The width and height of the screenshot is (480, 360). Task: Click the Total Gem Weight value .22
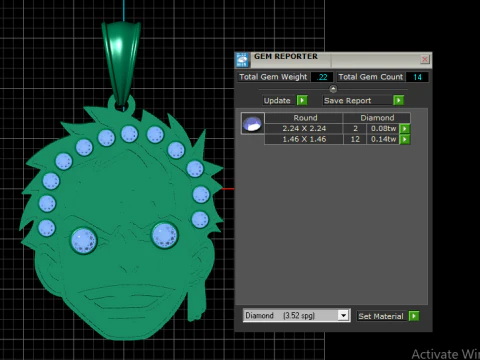(322, 77)
